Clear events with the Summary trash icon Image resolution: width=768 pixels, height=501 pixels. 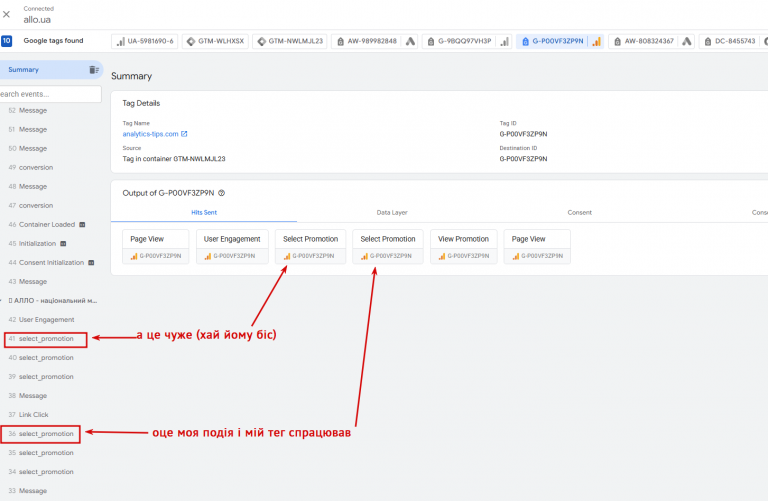94,70
